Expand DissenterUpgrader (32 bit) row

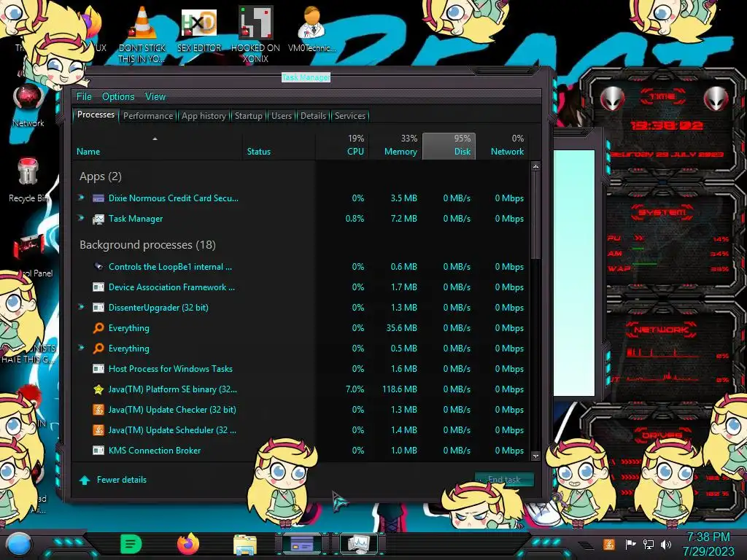coord(81,307)
